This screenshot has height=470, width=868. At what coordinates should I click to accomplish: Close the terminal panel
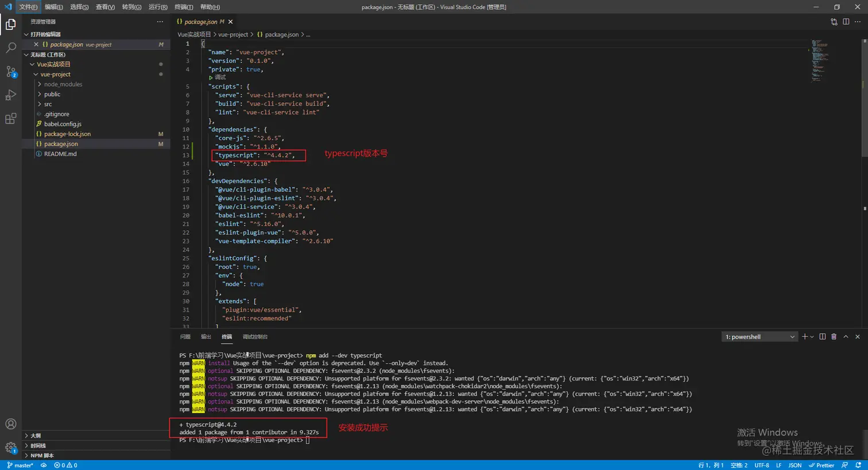point(858,337)
